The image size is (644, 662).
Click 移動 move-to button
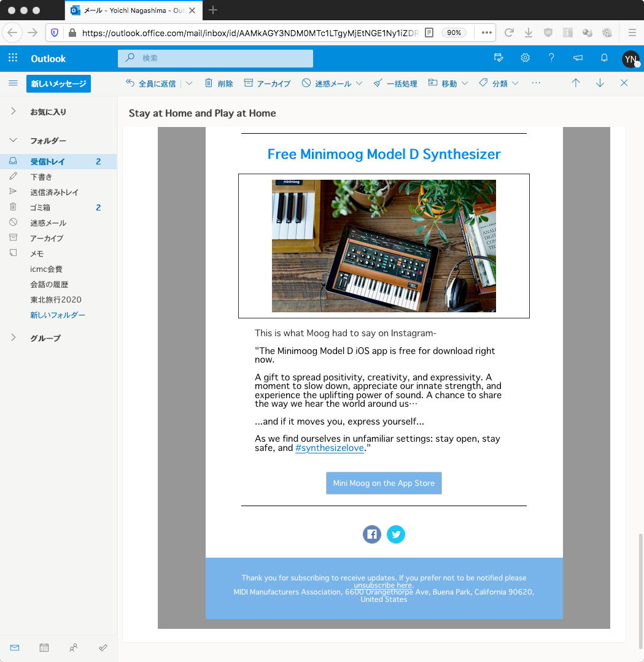click(443, 83)
